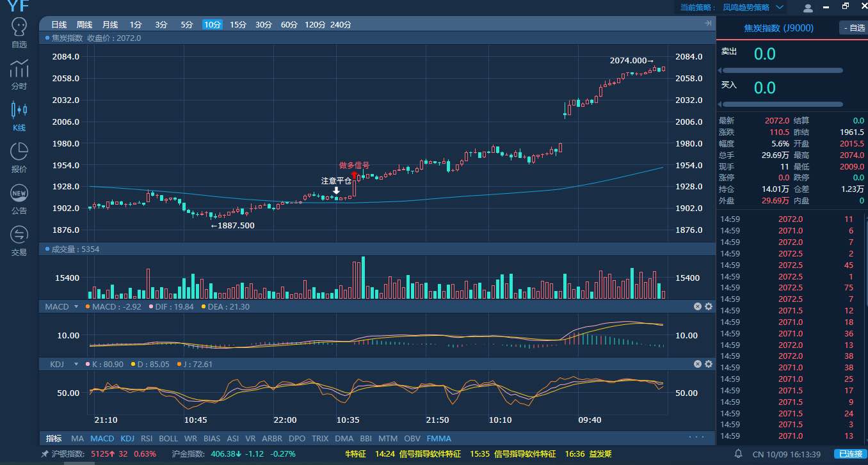This screenshot has height=465, width=868.
Task: Select the 10分 timeframe
Action: (213, 24)
